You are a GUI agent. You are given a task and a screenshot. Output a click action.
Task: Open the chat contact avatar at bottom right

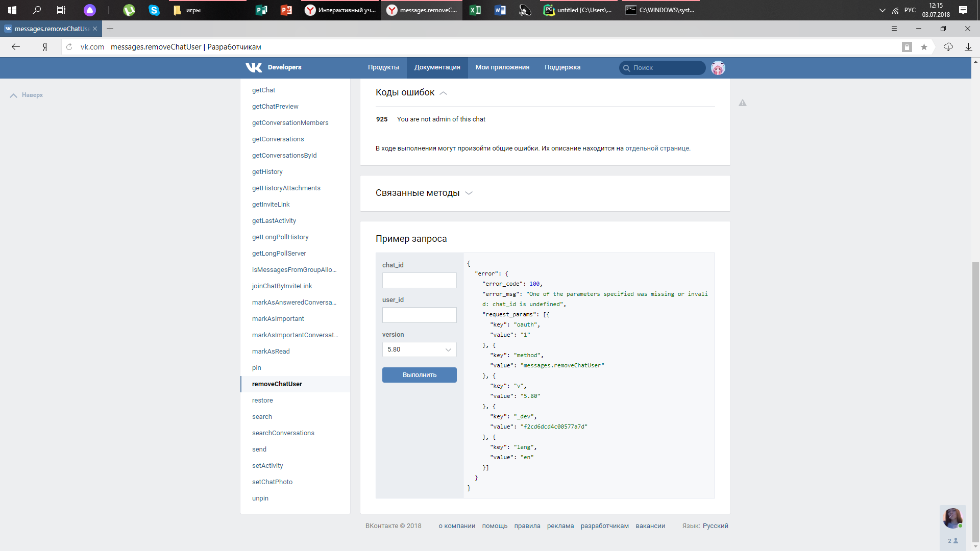point(952,518)
